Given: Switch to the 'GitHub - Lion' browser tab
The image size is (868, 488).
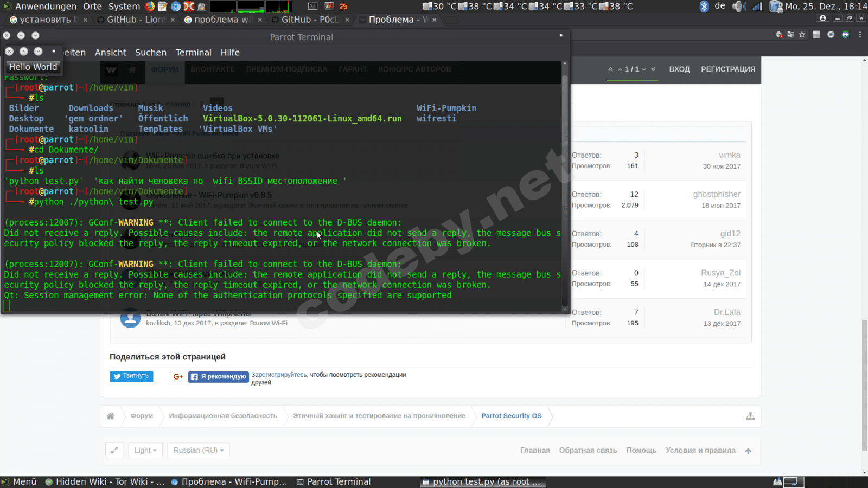Looking at the screenshot, I should pos(137,20).
